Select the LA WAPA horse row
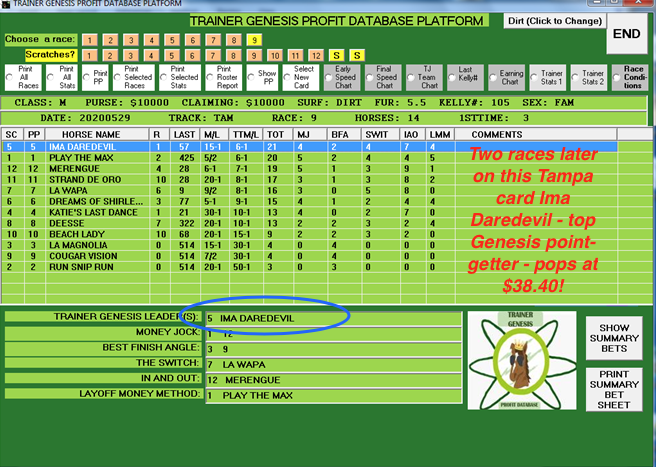 tap(309, 190)
